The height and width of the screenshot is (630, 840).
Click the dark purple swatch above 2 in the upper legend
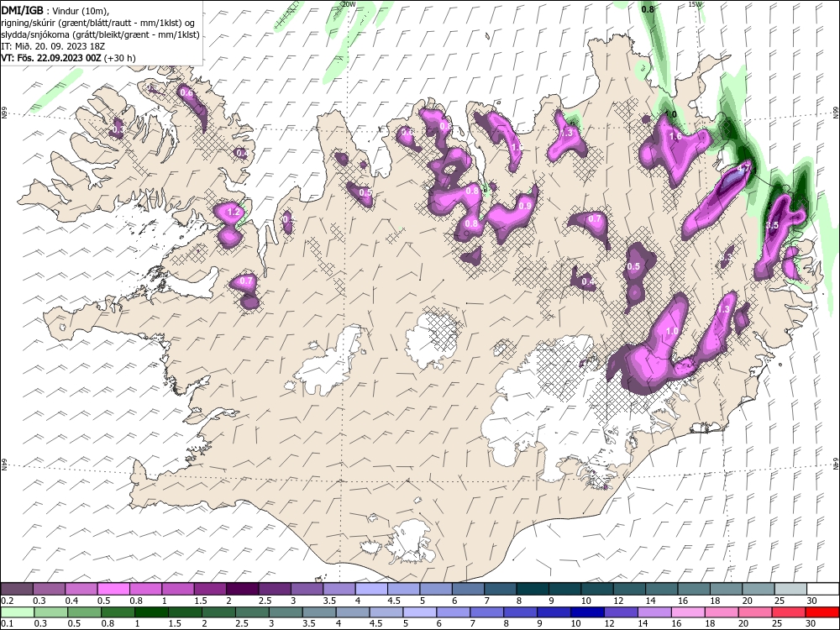[242, 590]
